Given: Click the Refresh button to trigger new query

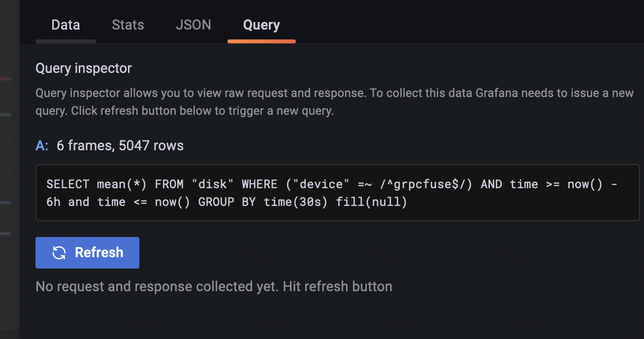Looking at the screenshot, I should click(x=87, y=252).
